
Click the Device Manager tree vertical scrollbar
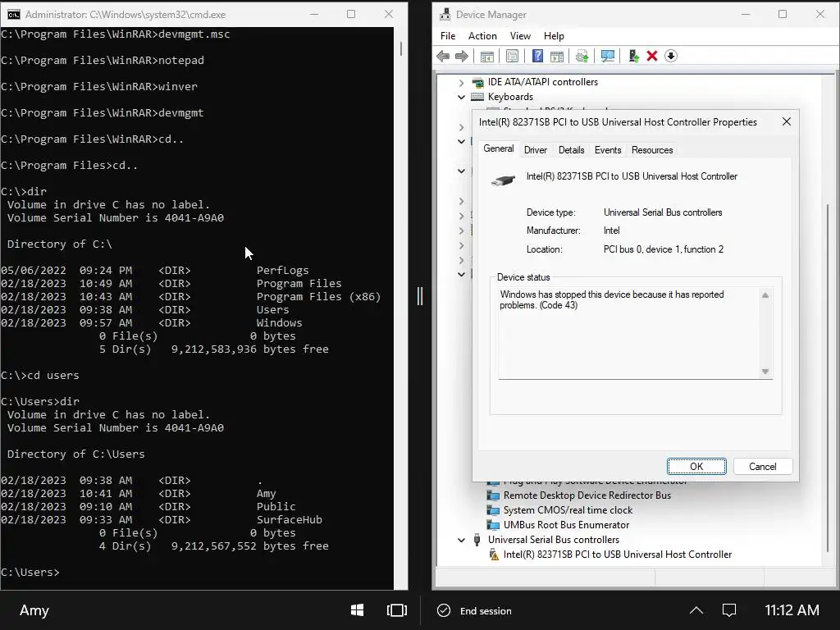tap(828, 377)
